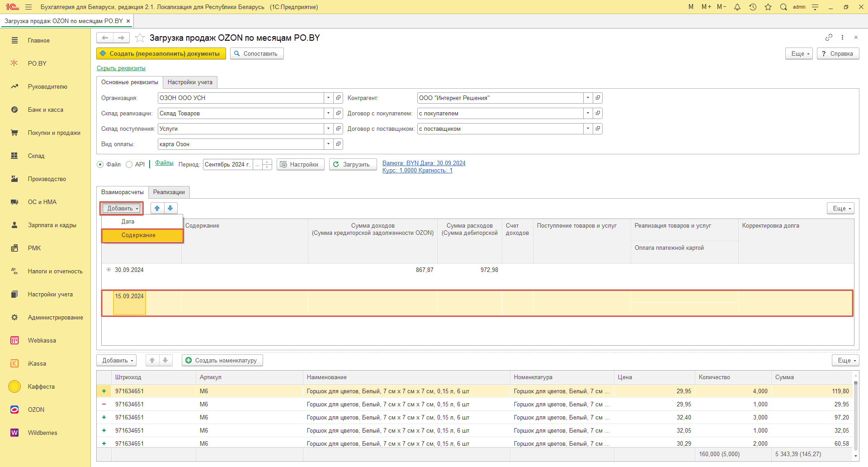Copy link to form via chain icon
The width and height of the screenshot is (868, 467).
click(x=829, y=37)
